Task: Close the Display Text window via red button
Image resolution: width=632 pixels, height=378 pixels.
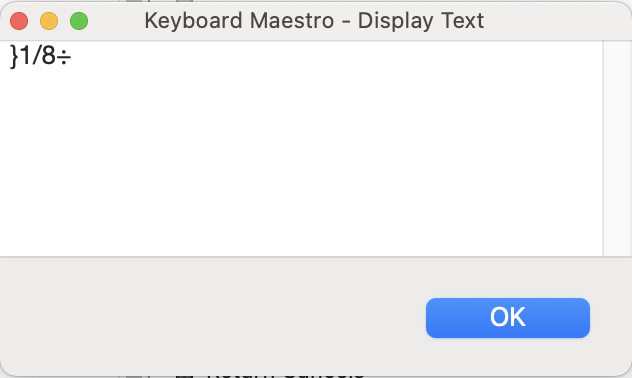Action: pos(19,21)
